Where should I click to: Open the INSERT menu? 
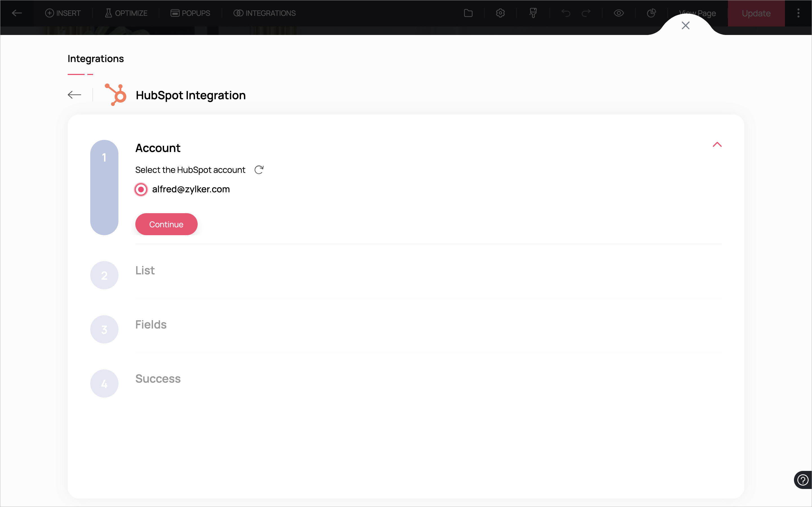pos(63,13)
